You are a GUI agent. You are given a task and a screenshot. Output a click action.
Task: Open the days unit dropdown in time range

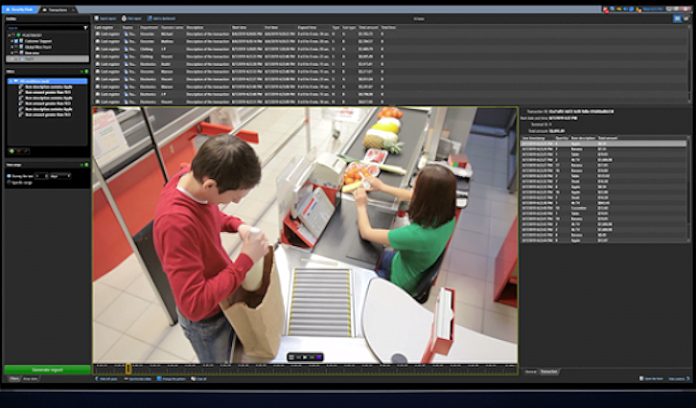[x=60, y=174]
